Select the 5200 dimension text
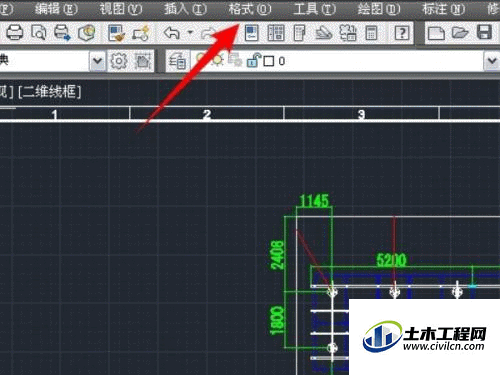The height and width of the screenshot is (375, 500). pyautogui.click(x=391, y=260)
